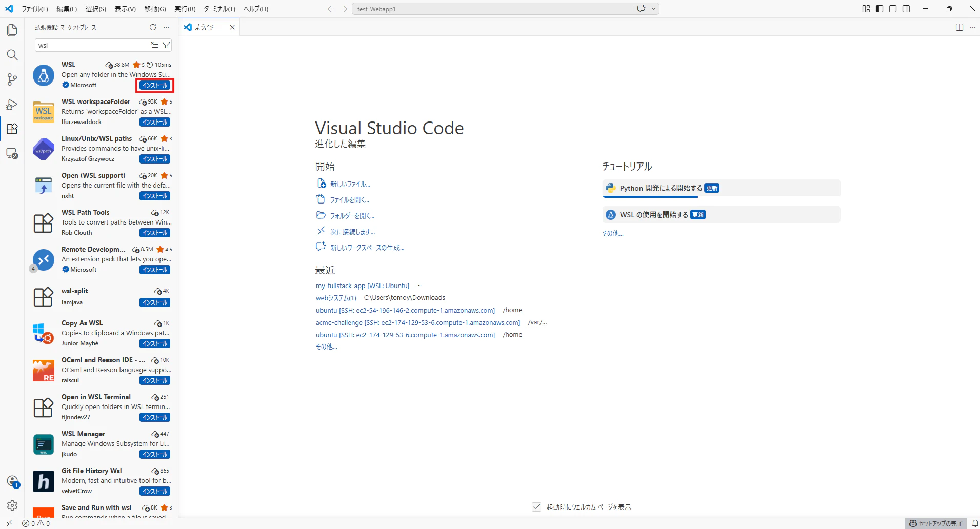Open the ファイル(F) menu
This screenshot has width=980, height=529.
(x=35, y=9)
